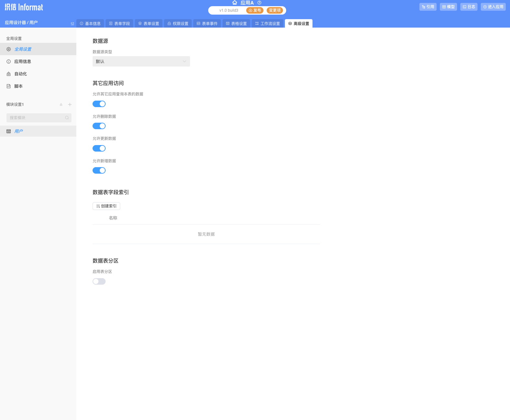Image resolution: width=510 pixels, height=420 pixels.
Task: Click the home icon beside 应用A
Action: point(235,3)
